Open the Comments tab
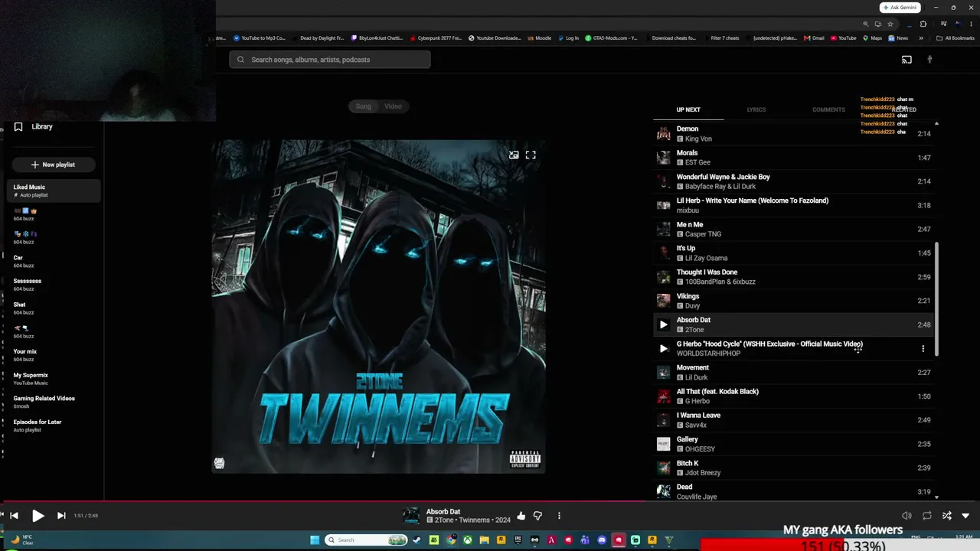This screenshot has height=551, width=980. click(828, 109)
